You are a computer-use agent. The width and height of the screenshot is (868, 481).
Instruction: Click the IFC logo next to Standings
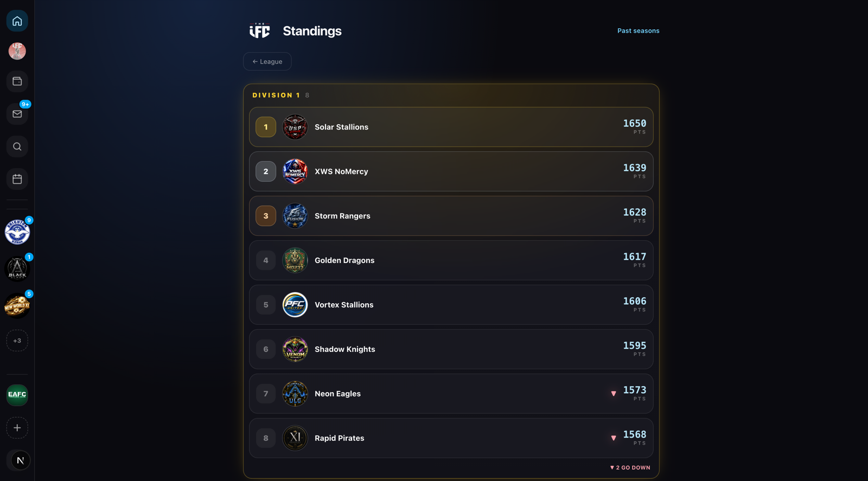click(260, 31)
